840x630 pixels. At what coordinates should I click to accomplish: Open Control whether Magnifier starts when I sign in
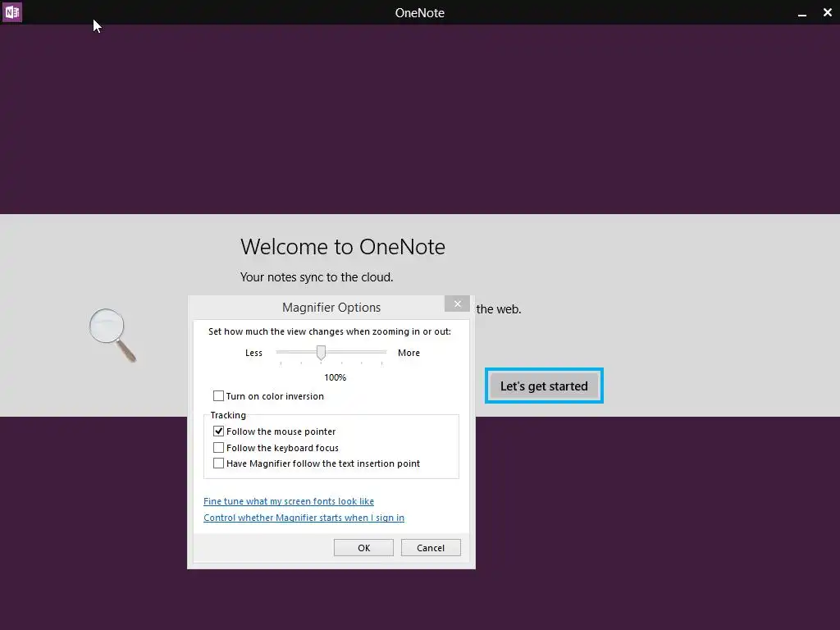tap(304, 518)
